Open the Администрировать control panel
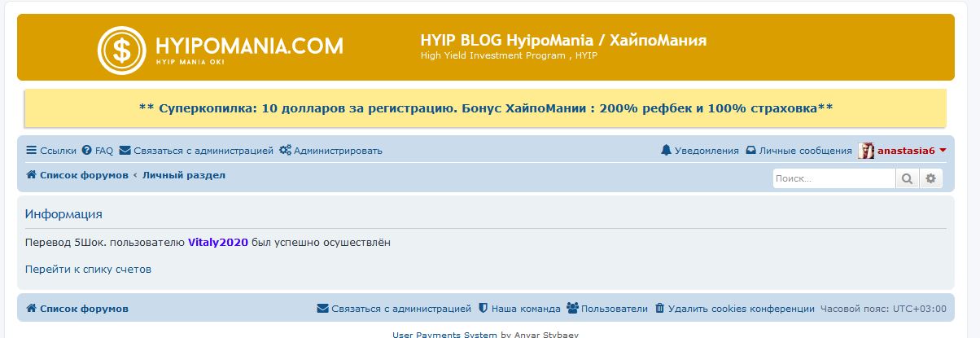 330,151
